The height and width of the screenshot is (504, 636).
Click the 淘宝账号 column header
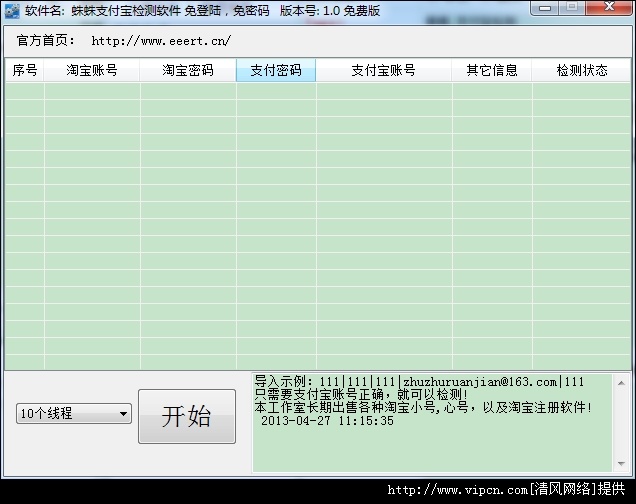[x=92, y=70]
